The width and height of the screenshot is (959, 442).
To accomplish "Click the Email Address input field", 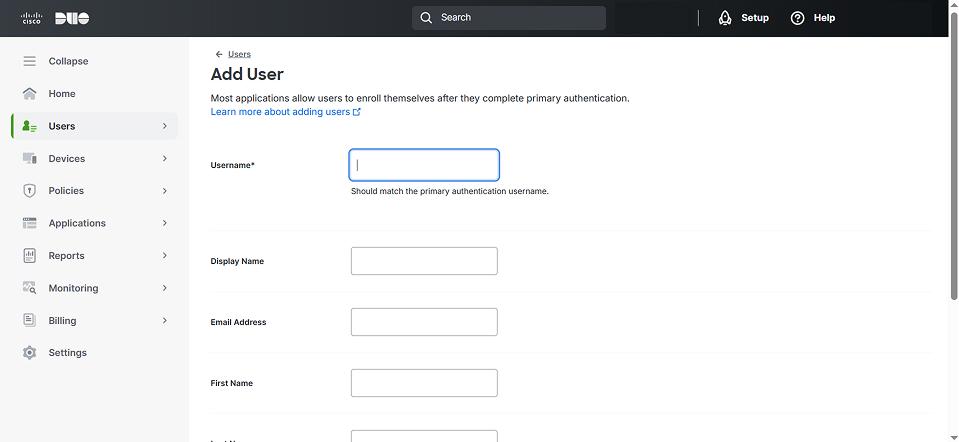I will click(x=424, y=322).
